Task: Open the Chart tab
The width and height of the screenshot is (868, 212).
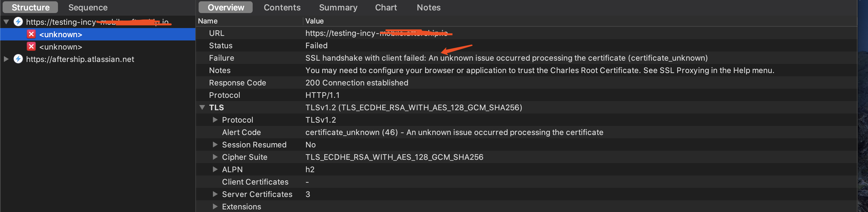Action: (386, 8)
